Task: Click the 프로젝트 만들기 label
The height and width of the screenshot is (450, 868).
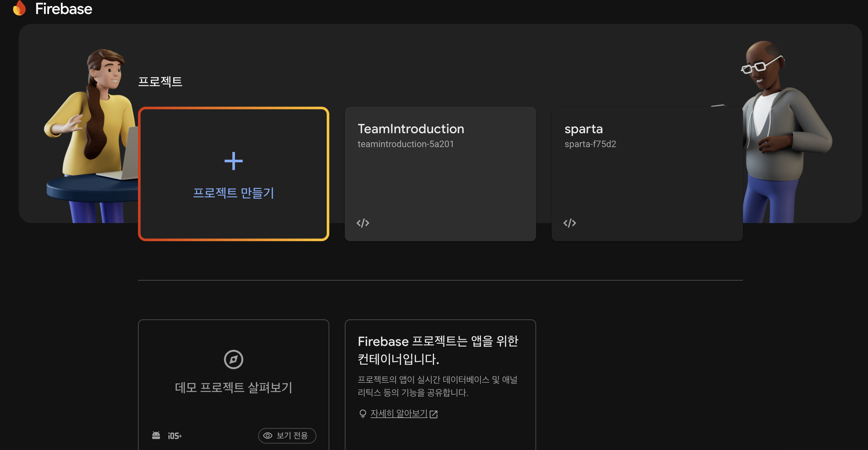Action: pos(233,193)
